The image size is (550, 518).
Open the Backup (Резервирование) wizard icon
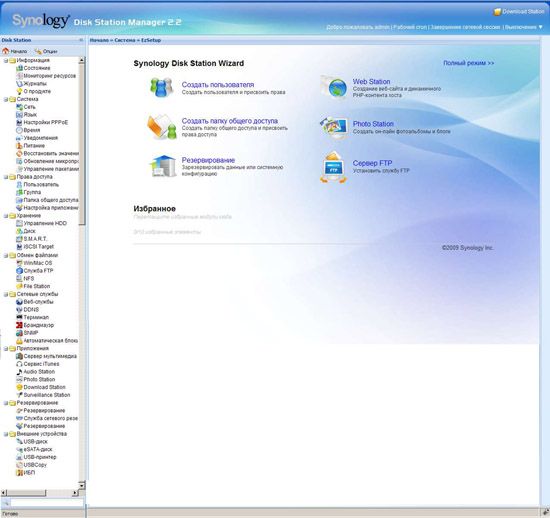(x=163, y=166)
